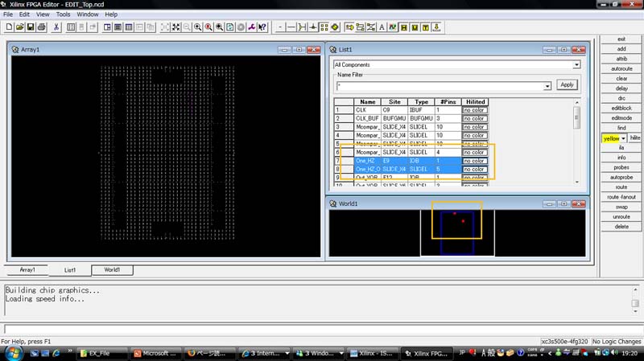Open row 3 Mcompar no color dropdown
Viewport: 644px width, 361px height.
pos(474,127)
